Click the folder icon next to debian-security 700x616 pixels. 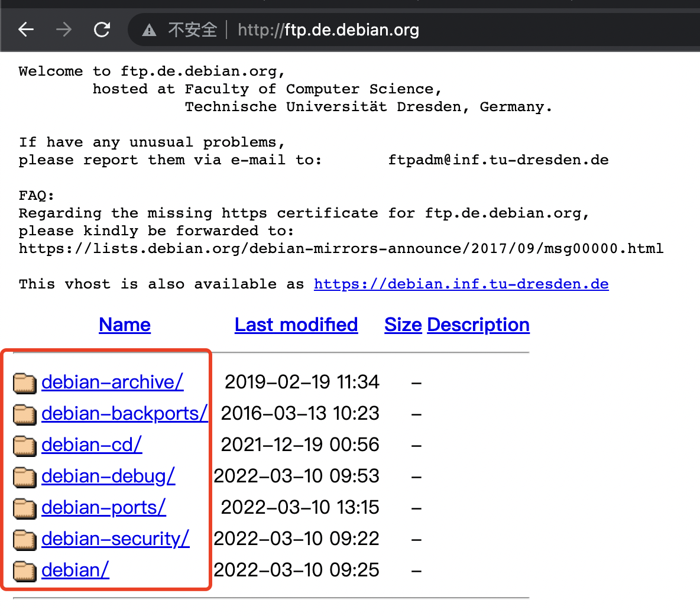click(24, 540)
